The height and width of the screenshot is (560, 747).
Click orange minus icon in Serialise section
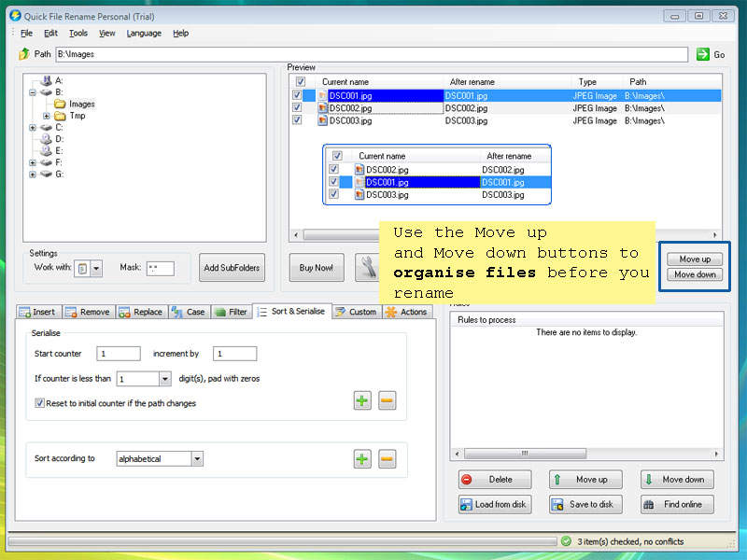point(387,400)
